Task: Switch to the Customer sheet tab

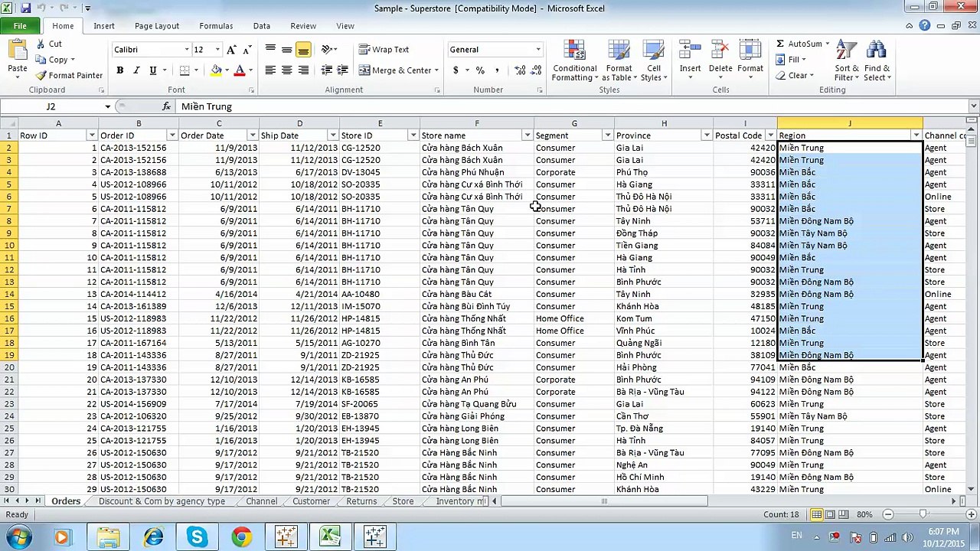Action: (x=311, y=501)
